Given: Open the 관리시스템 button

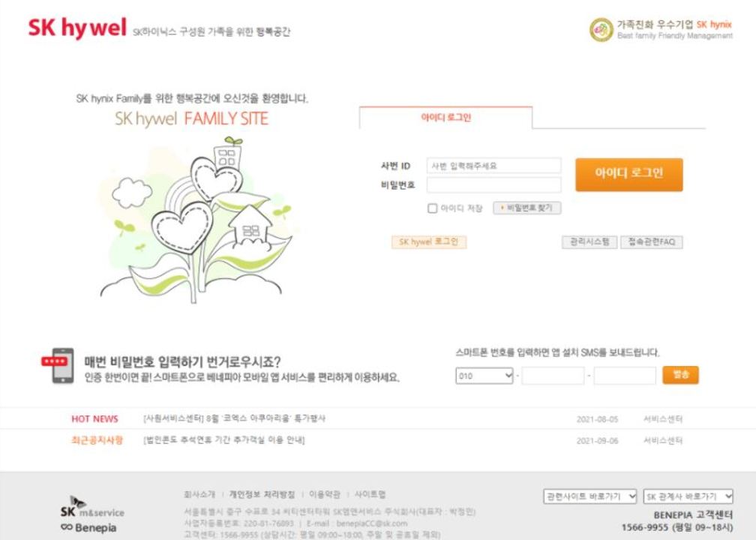Looking at the screenshot, I should tap(589, 241).
